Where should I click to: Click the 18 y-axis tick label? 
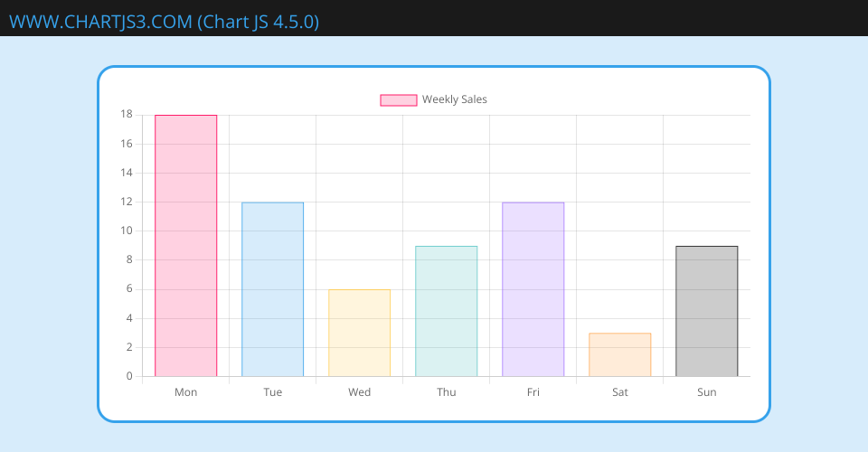[126, 115]
